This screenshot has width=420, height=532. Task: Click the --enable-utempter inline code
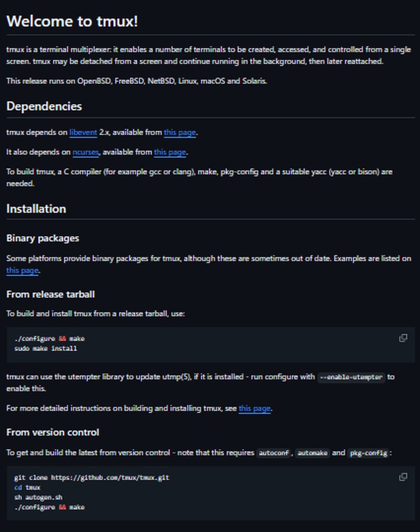351,377
